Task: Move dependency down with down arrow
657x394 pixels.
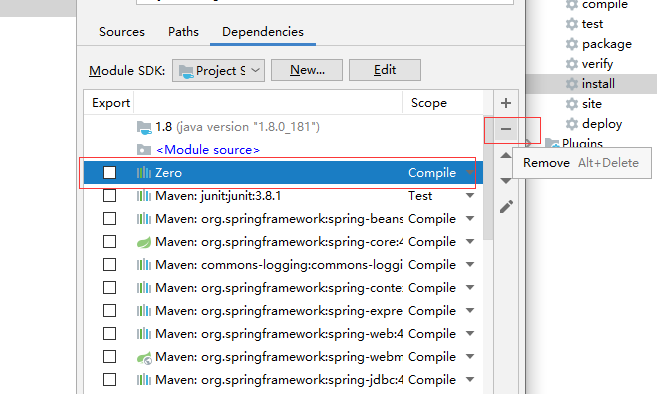Action: (506, 181)
